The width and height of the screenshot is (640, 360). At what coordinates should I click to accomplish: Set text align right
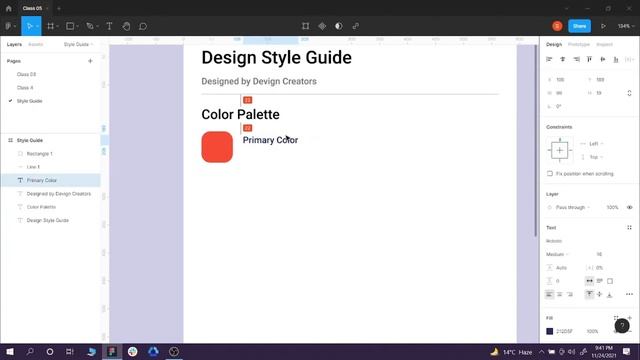pyautogui.click(x=570, y=294)
